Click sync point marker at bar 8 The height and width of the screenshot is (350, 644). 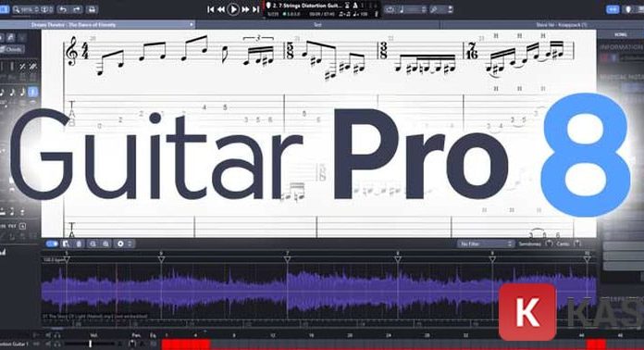pyautogui.click(x=398, y=259)
